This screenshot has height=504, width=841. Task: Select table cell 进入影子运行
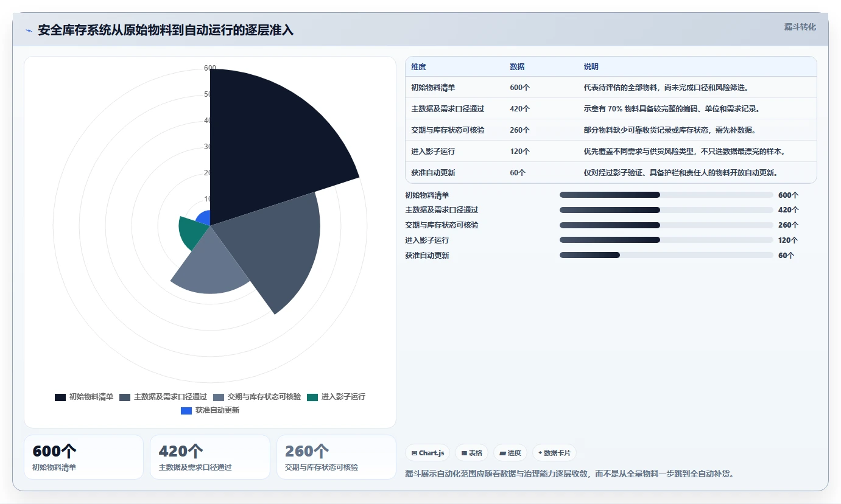[433, 152]
